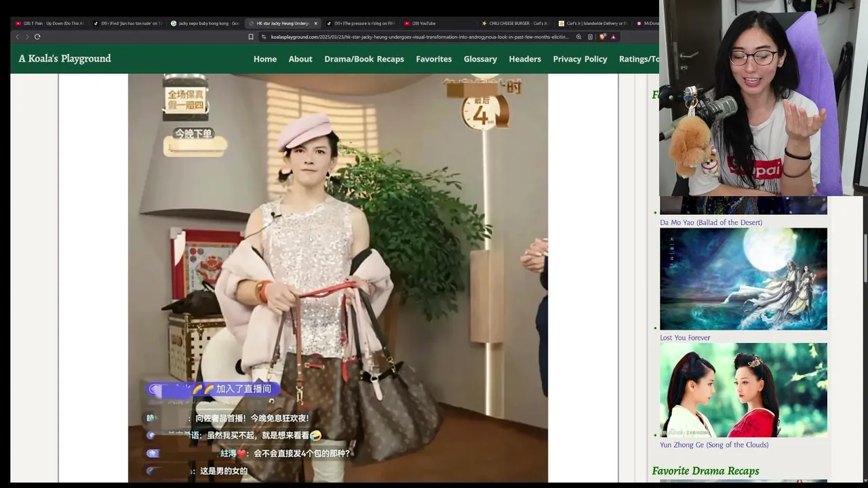Image resolution: width=868 pixels, height=488 pixels.
Task: Open the jacky nepo baby hong kong tab
Action: (x=205, y=23)
